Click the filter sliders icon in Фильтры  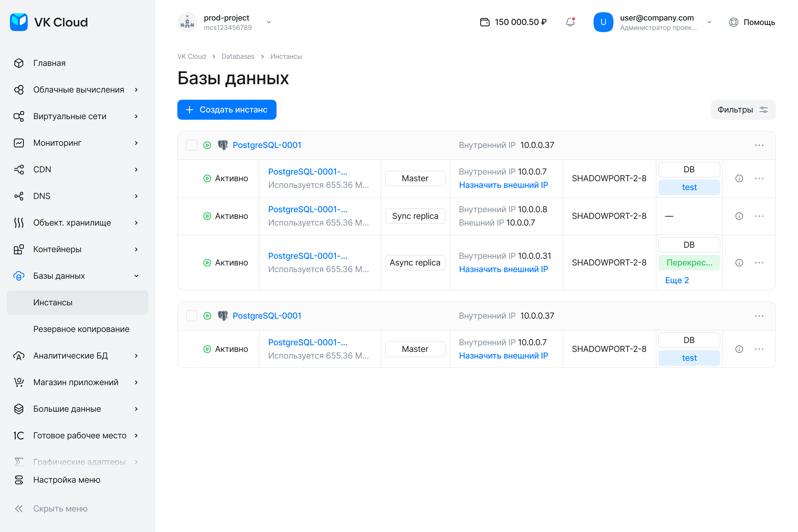point(764,110)
